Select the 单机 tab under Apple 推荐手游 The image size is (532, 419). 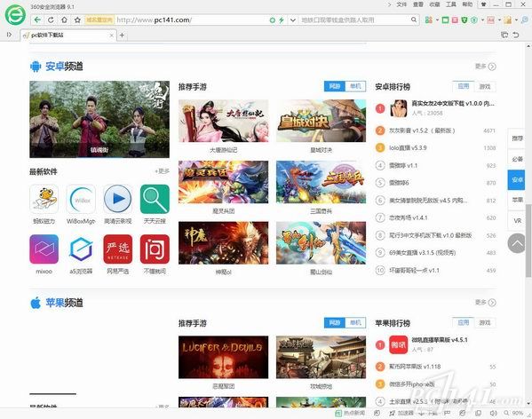pyautogui.click(x=355, y=323)
